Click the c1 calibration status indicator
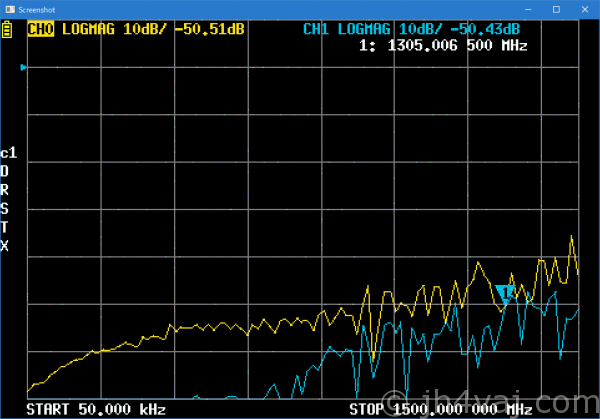600x419 pixels. 9,154
